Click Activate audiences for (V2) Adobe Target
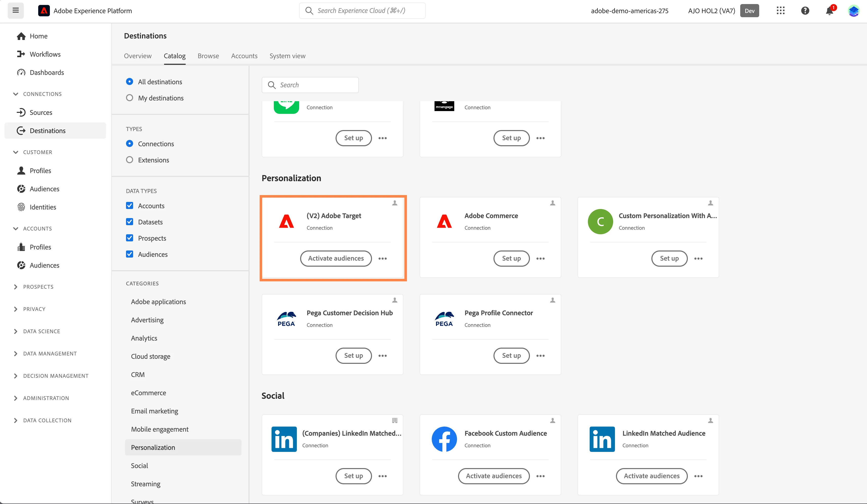The image size is (867, 504). (x=336, y=258)
